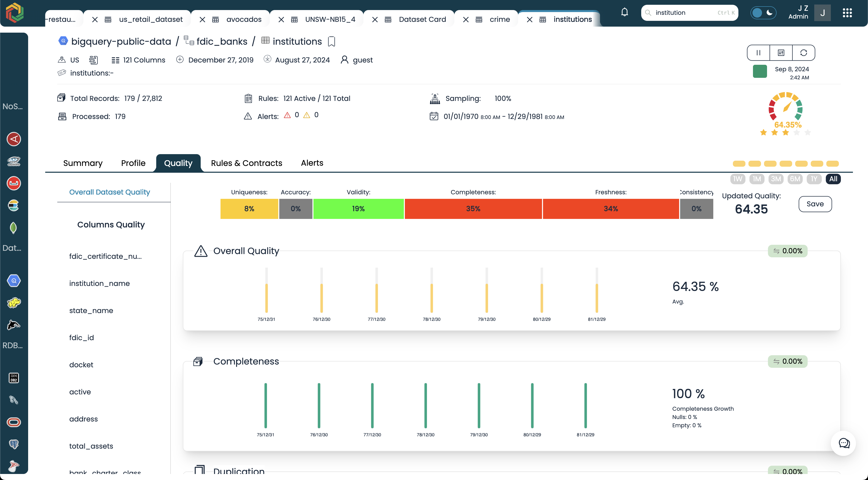This screenshot has height=480, width=868.
Task: Close the Dataset Card tab
Action: click(375, 20)
